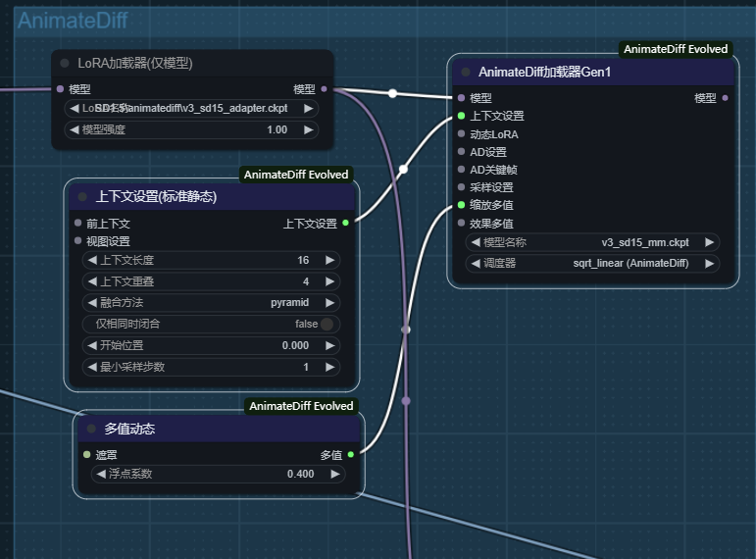Click the AnimateDiff Evolved badge above 上下文设置 node
756x559 pixels.
[x=296, y=175]
